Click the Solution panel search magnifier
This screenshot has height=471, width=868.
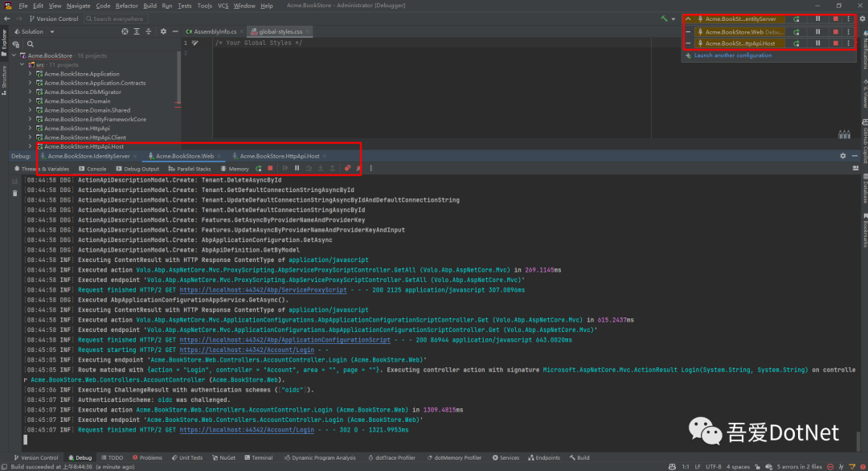click(x=30, y=43)
